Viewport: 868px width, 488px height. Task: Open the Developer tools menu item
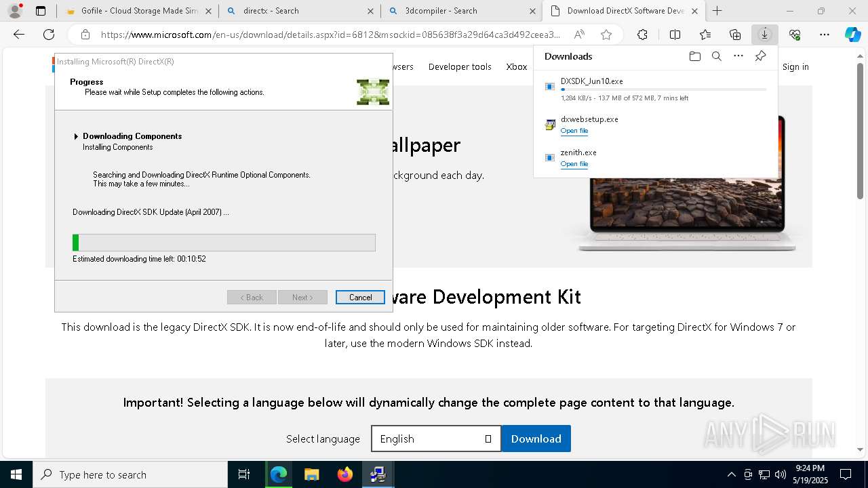tap(460, 66)
